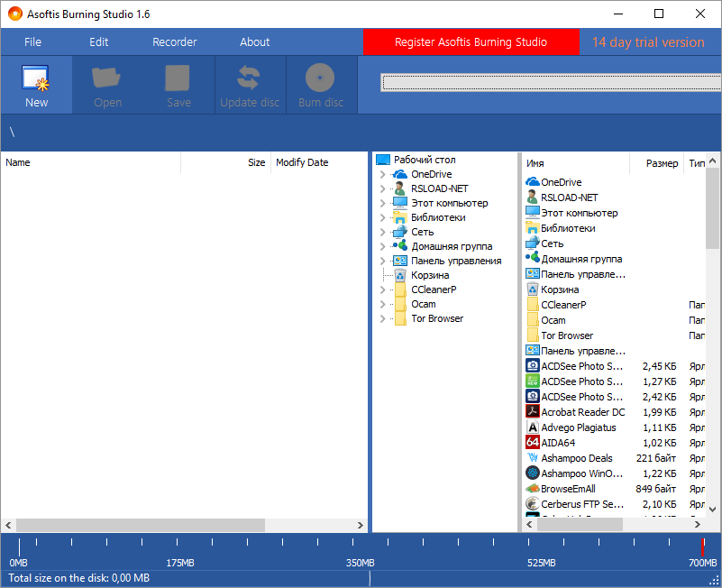This screenshot has height=588, width=722.
Task: Open the Recorder menu
Action: point(174,42)
